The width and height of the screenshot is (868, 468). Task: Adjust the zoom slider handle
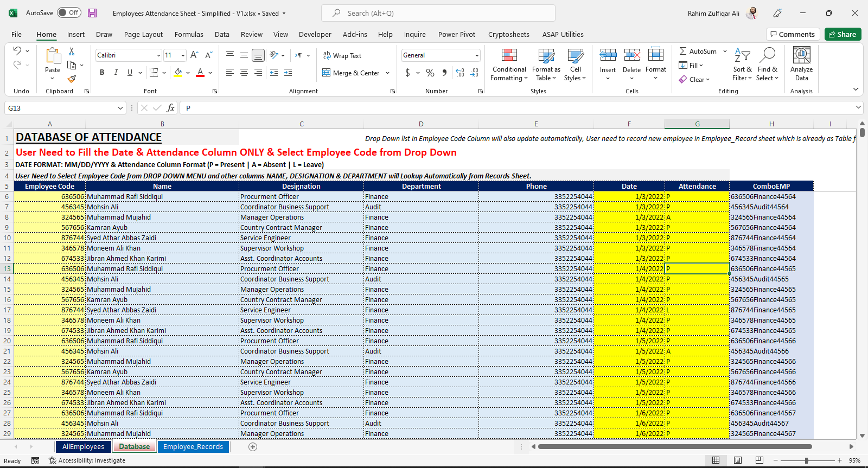click(x=807, y=460)
